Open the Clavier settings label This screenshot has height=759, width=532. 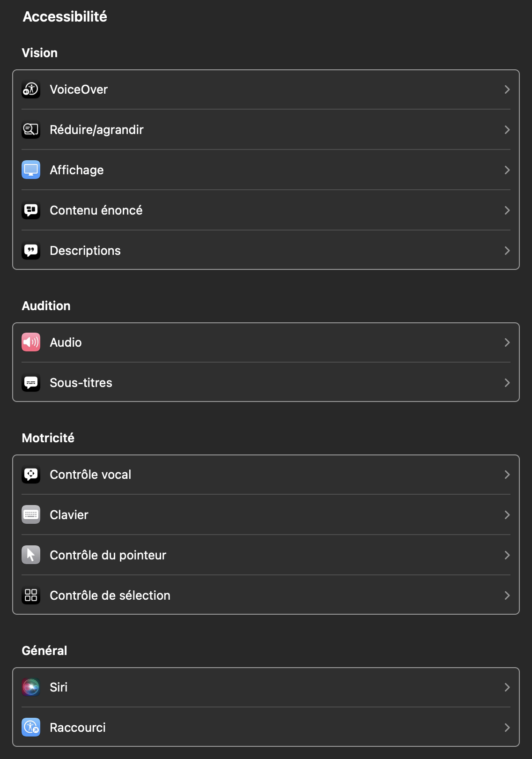click(69, 515)
